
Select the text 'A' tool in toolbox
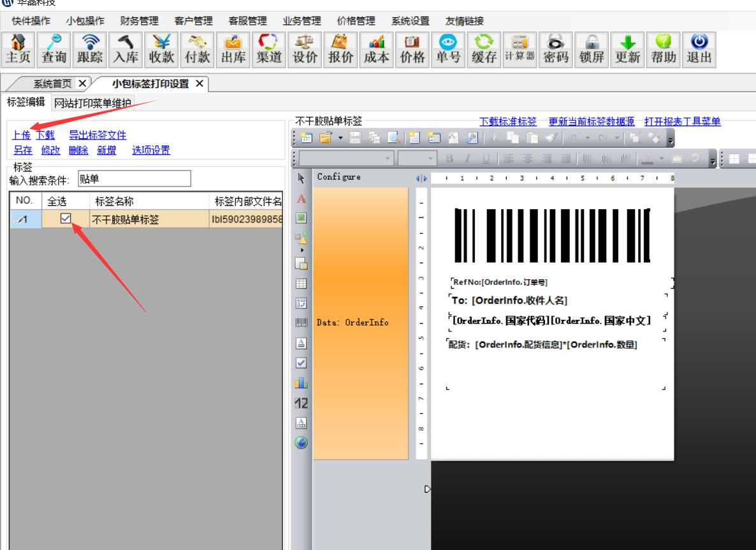click(302, 199)
